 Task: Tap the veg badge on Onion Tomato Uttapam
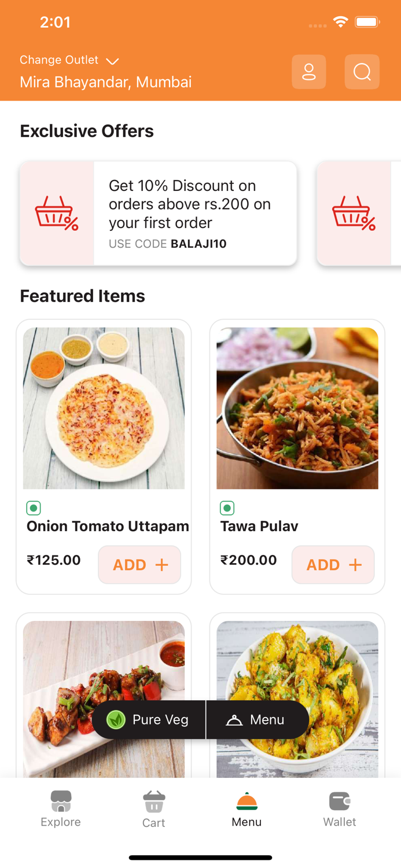pyautogui.click(x=34, y=507)
